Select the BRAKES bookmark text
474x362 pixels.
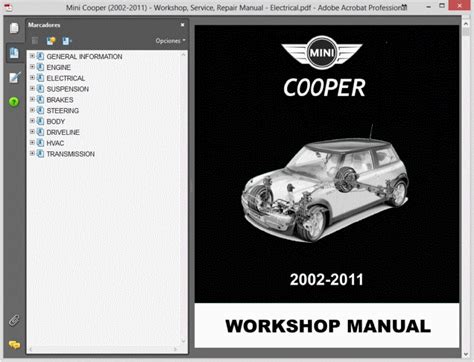tap(60, 100)
